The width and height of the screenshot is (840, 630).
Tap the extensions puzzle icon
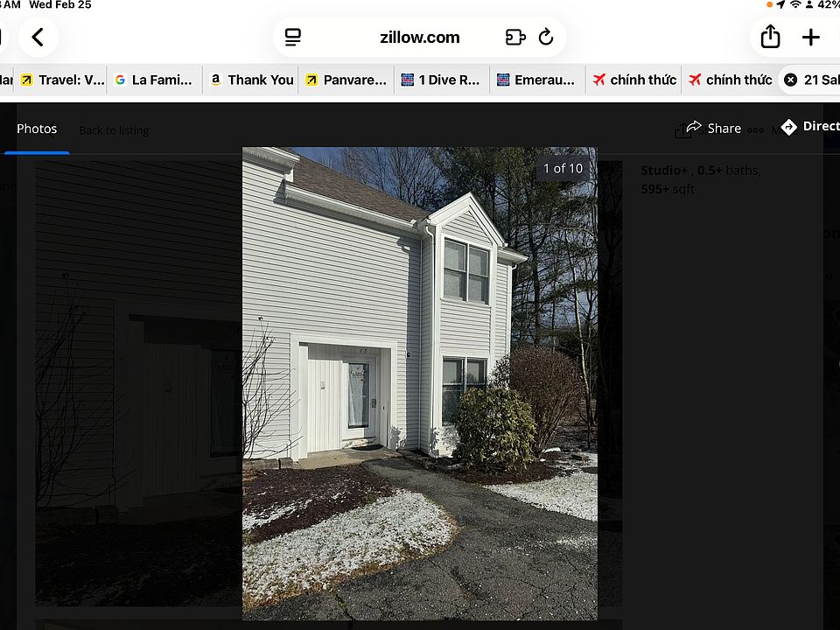click(x=514, y=37)
